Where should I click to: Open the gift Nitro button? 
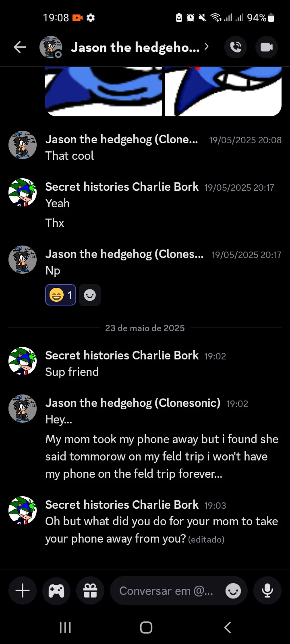pyautogui.click(x=90, y=590)
